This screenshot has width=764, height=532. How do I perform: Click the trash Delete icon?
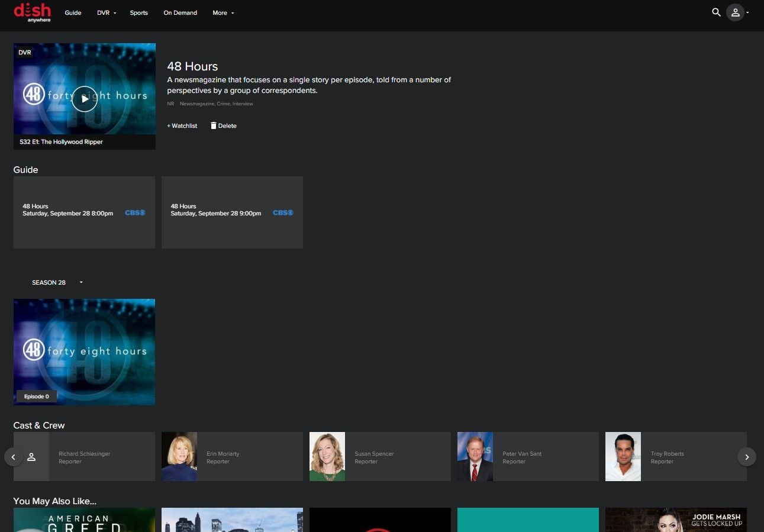(x=214, y=125)
